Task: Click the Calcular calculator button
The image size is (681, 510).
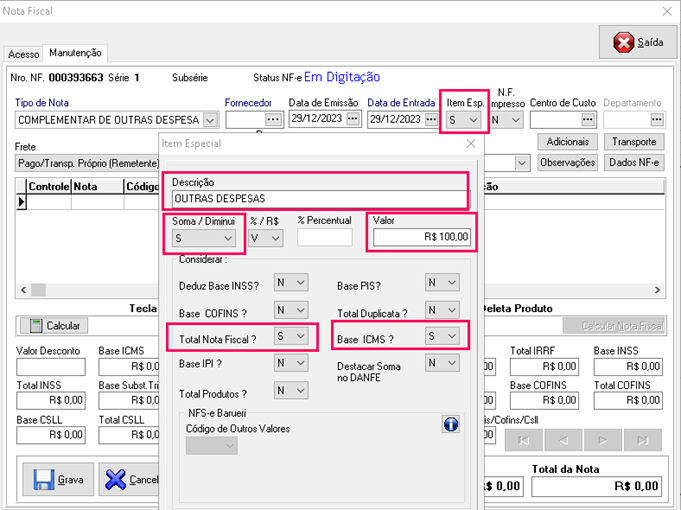Action: point(54,325)
